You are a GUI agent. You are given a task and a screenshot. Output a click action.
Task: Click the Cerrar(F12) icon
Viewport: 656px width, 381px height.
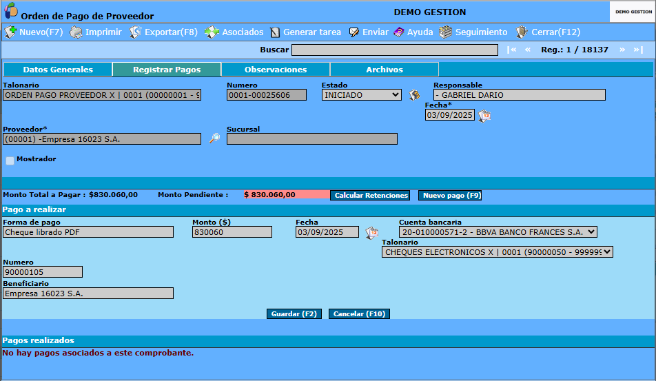pos(522,32)
